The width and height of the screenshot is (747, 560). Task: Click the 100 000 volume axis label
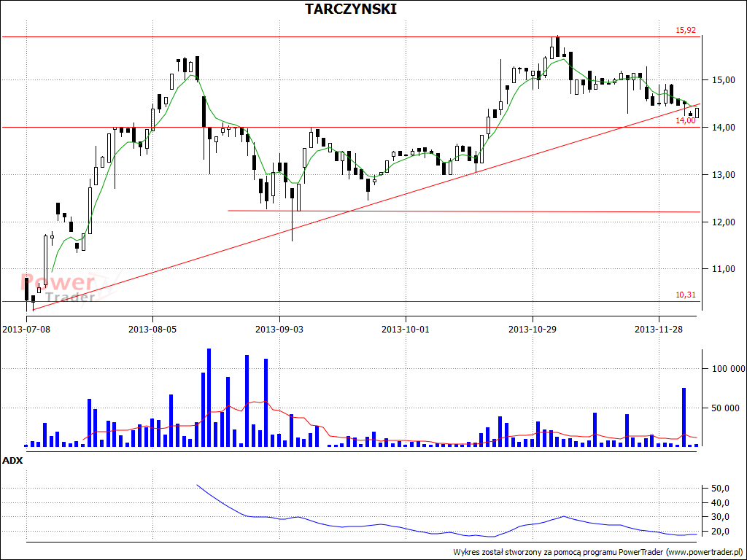coord(729,369)
